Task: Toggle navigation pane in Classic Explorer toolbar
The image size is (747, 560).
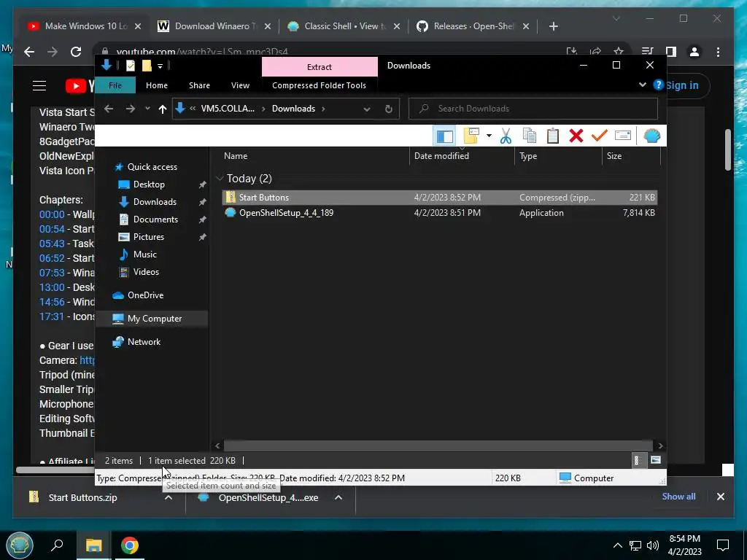Action: tap(444, 136)
